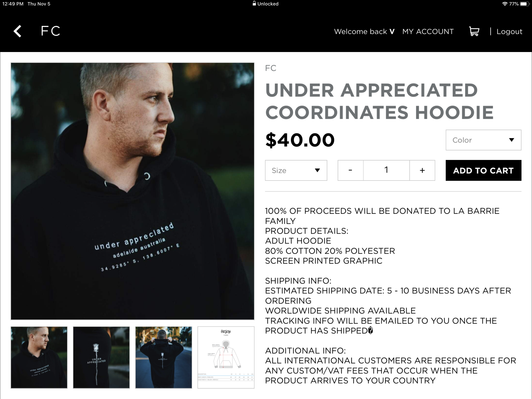Decrease quantity with the minus button
Image resolution: width=532 pixels, height=399 pixels.
click(351, 170)
